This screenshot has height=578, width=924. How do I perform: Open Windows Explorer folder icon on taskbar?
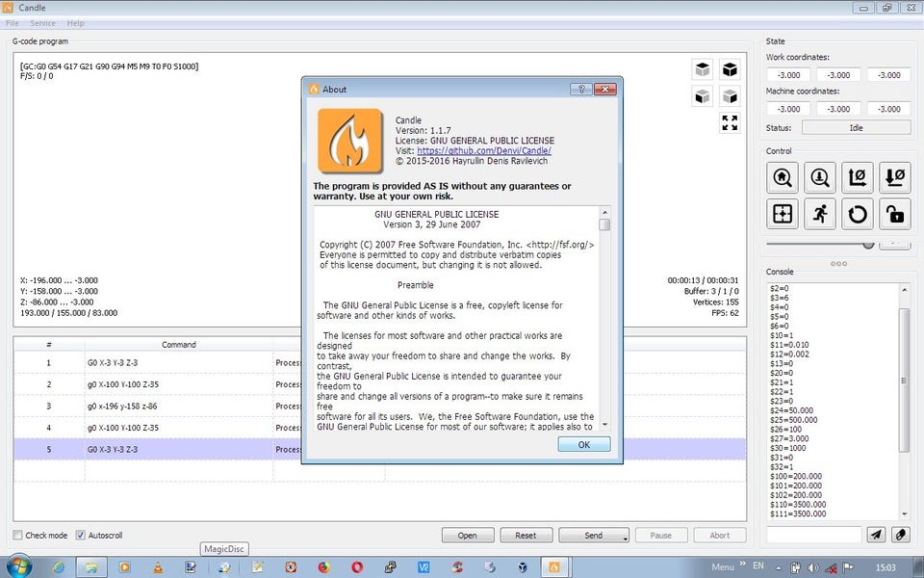tap(91, 567)
